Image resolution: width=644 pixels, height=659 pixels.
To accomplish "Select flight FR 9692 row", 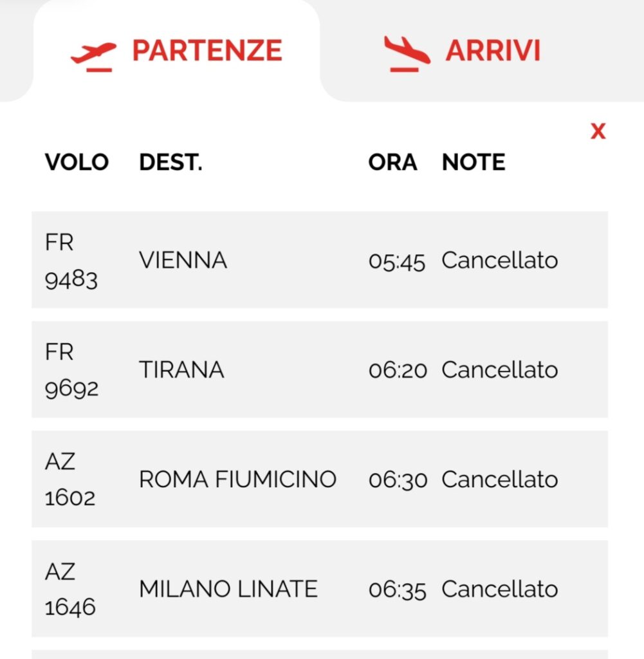I will [x=320, y=369].
